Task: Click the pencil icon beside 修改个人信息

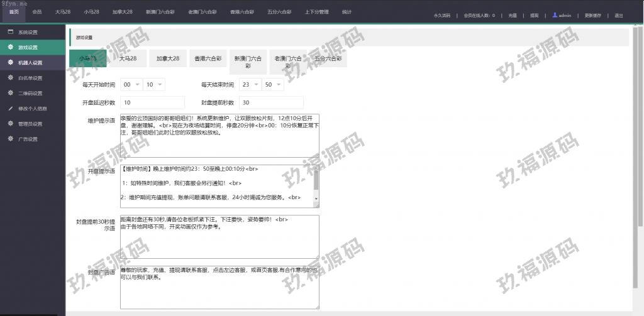Action: [x=11, y=108]
